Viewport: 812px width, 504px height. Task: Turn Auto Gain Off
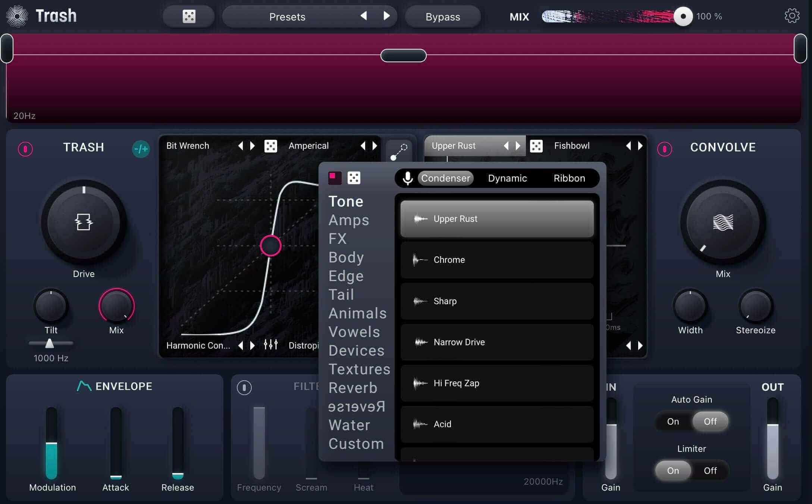click(x=710, y=421)
